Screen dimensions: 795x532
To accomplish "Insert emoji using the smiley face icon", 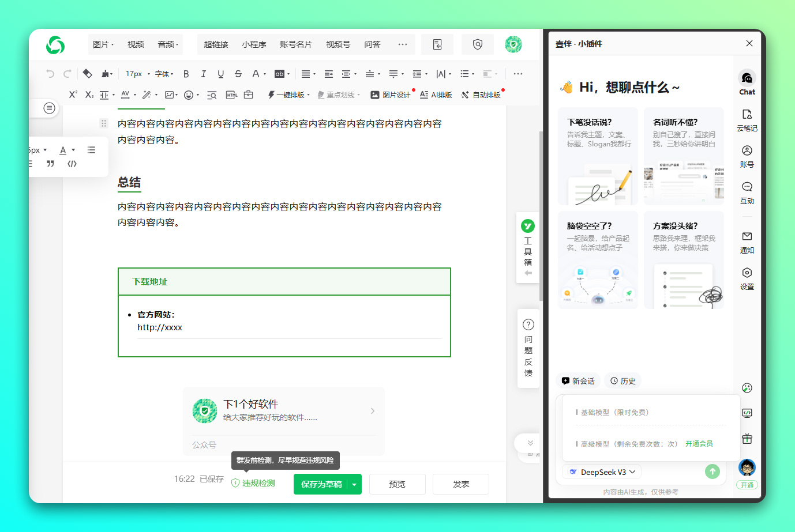I will coord(189,95).
